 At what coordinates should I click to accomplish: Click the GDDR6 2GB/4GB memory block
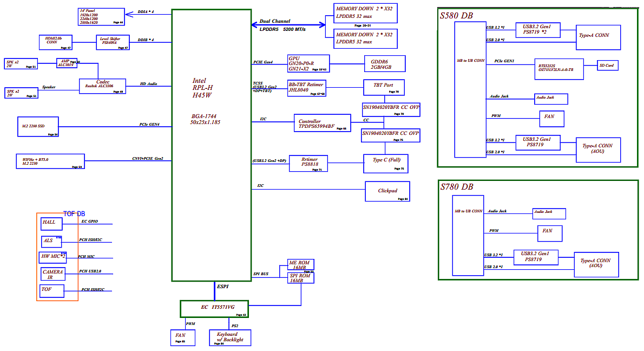(385, 64)
